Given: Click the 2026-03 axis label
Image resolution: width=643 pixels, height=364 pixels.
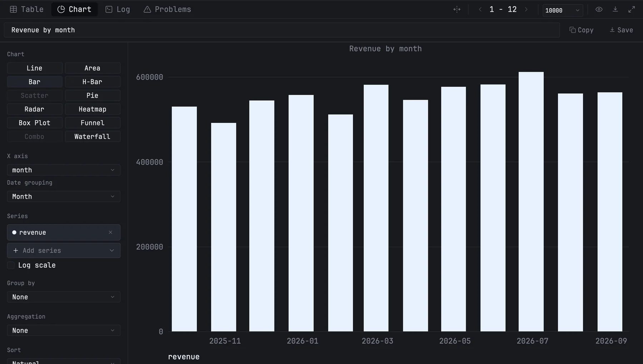Looking at the screenshot, I should pyautogui.click(x=377, y=341).
